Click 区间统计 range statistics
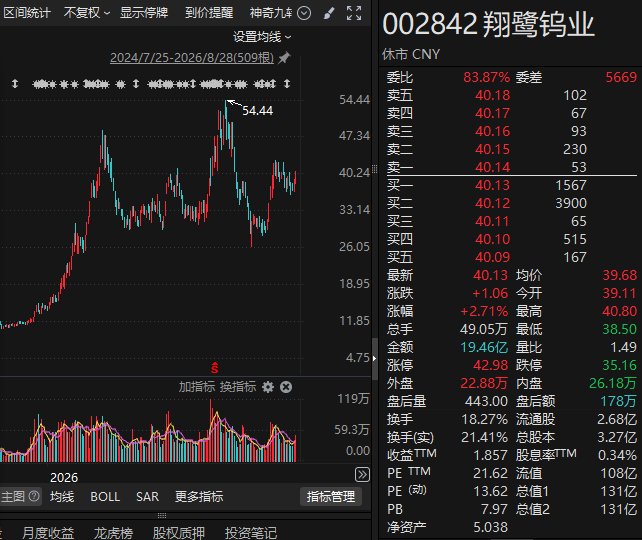642x540 pixels. click(x=27, y=13)
